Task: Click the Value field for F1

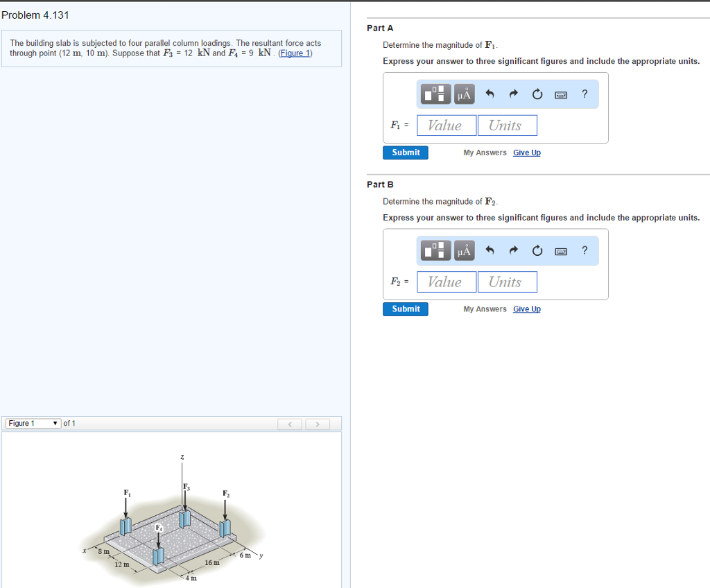Action: coord(446,125)
